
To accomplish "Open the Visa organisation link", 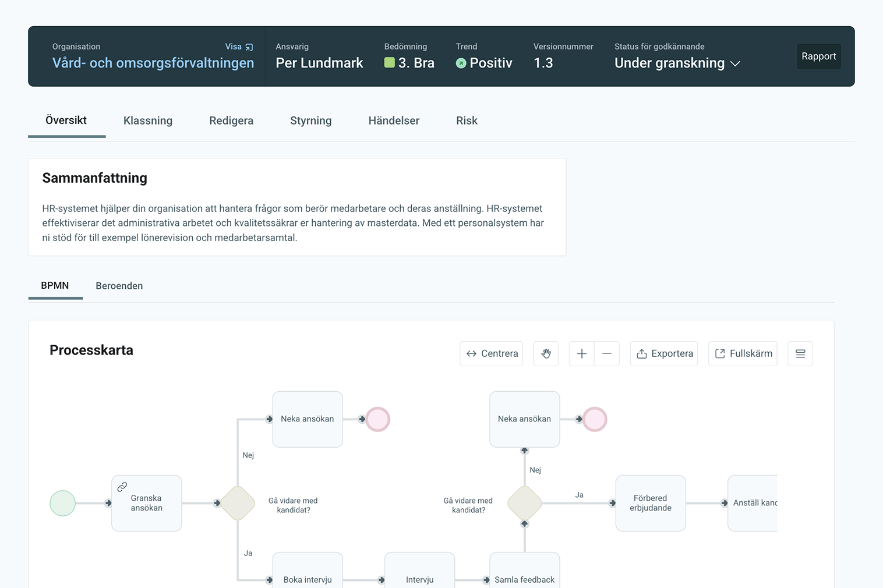I will pos(239,47).
